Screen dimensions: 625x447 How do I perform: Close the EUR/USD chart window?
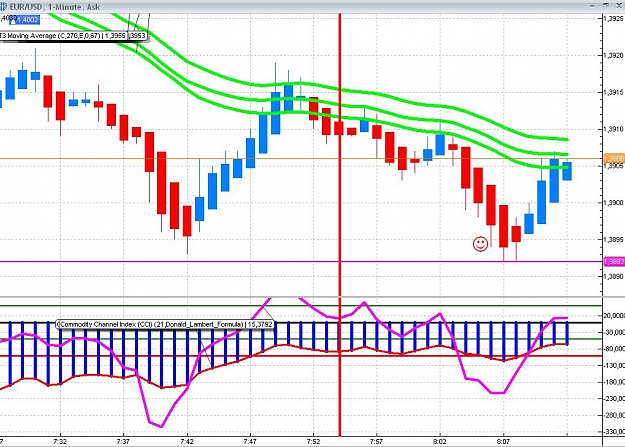click(619, 6)
